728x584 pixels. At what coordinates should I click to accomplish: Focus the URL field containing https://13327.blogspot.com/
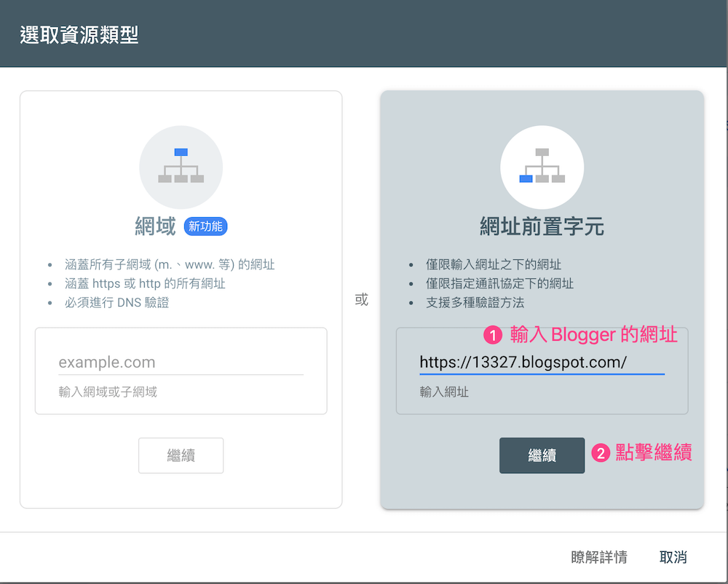pyautogui.click(x=542, y=363)
